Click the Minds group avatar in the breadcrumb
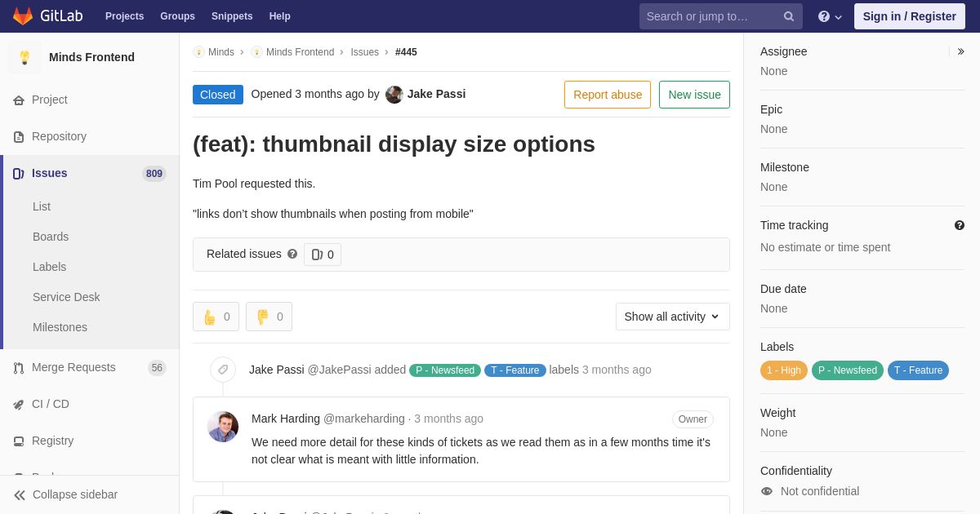 tap(198, 52)
